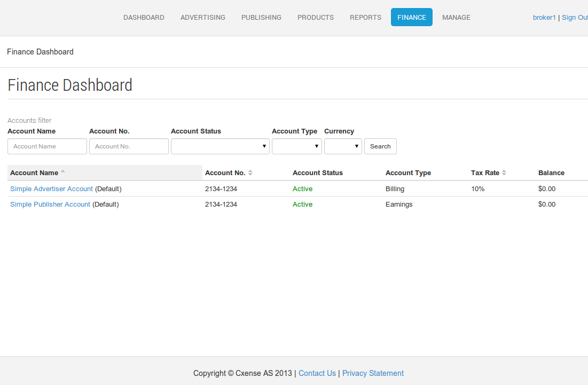Screen dimensions: 588x385
Task: Open Simple Publisher Account link
Action: click(x=50, y=205)
